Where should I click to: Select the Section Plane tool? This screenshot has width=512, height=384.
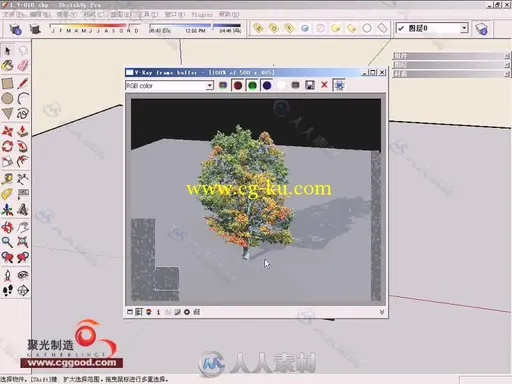pyautogui.click(x=23, y=290)
